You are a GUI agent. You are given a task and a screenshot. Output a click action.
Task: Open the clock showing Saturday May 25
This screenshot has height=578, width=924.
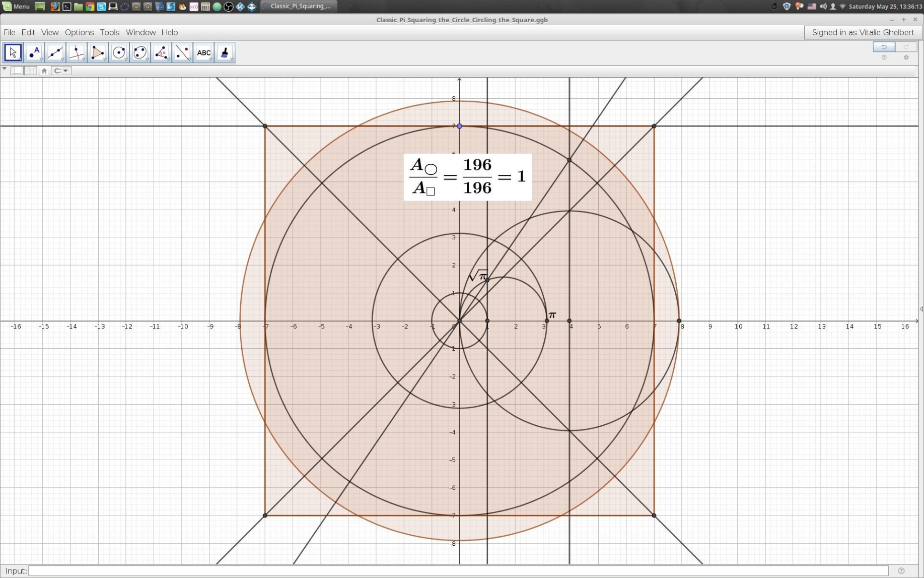[x=885, y=7]
